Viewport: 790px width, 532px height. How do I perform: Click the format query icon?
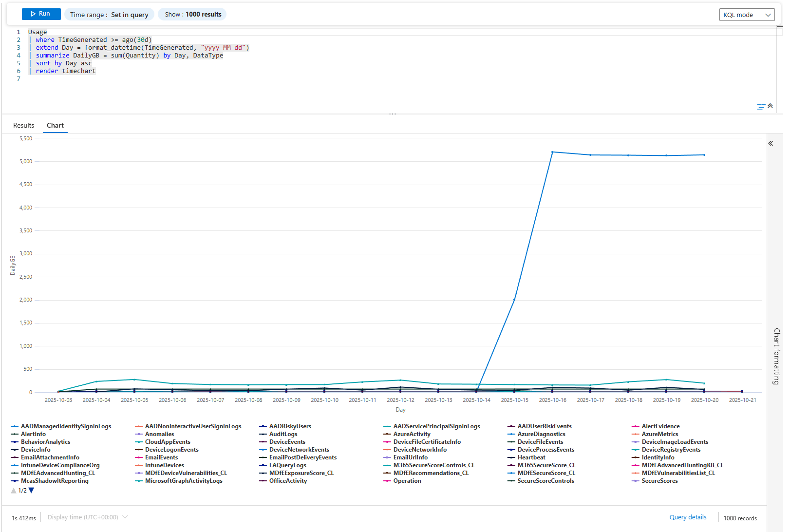pos(760,106)
